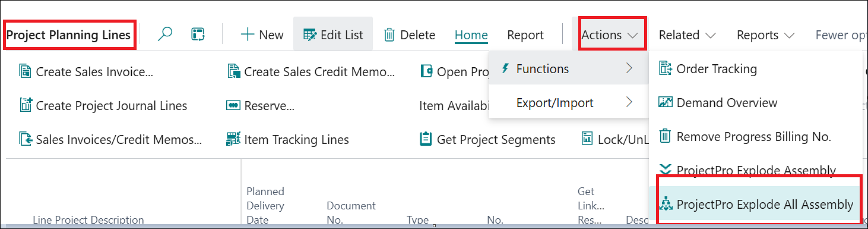Open the Functions submenu
This screenshot has height=229, width=868.
tap(568, 68)
